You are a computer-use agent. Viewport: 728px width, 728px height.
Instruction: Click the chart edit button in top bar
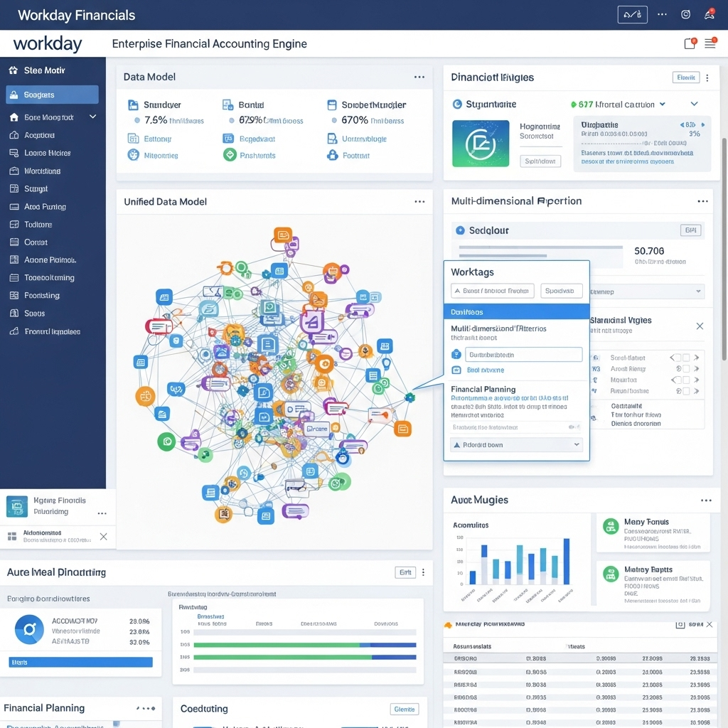pyautogui.click(x=632, y=15)
